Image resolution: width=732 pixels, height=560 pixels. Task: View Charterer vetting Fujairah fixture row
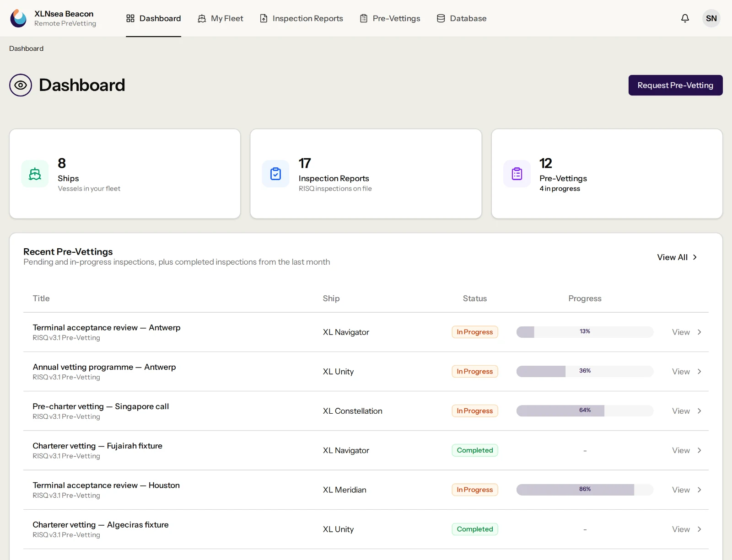point(681,450)
